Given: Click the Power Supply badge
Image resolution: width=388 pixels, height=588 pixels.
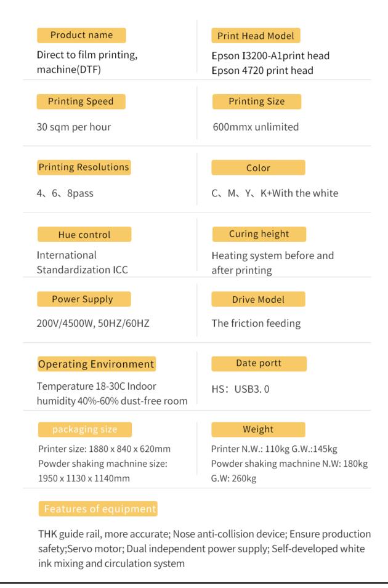Looking at the screenshot, I should pyautogui.click(x=84, y=299).
